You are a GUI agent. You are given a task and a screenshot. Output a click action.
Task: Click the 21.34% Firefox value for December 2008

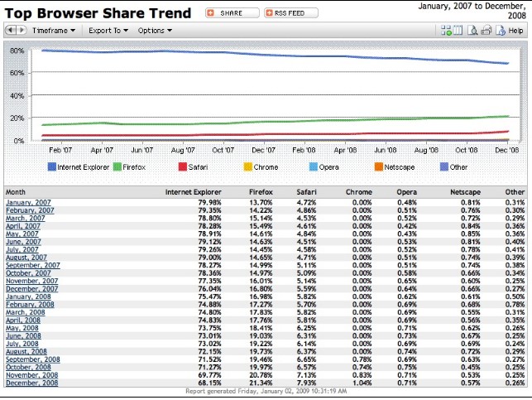pos(261,383)
